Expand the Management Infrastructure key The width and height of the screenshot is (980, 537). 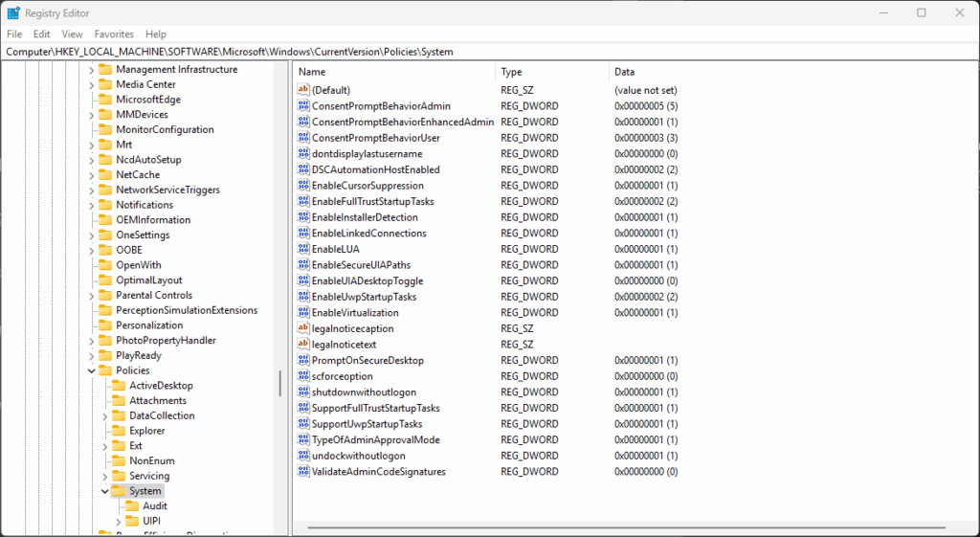(x=91, y=69)
